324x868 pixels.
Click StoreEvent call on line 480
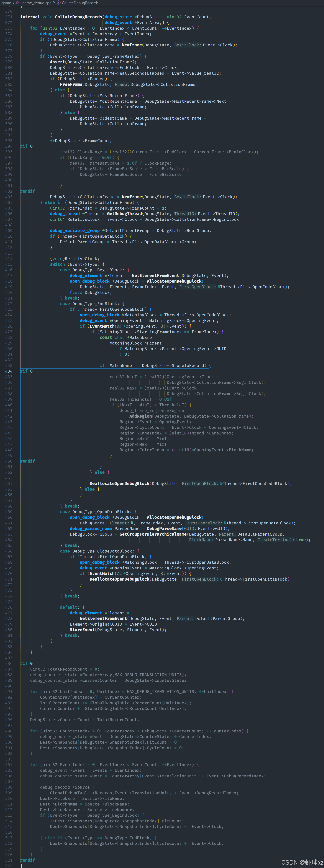click(82, 629)
